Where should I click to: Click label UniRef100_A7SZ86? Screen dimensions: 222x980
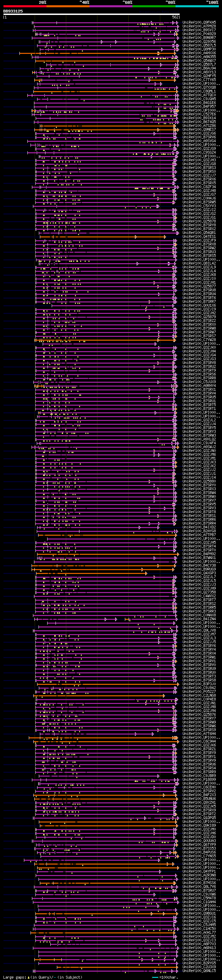(x=199, y=125)
